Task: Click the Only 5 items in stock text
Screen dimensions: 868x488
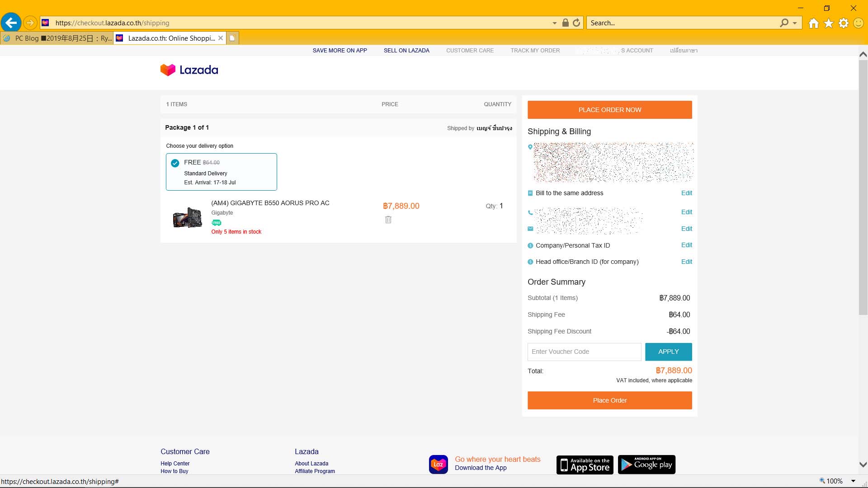Action: [236, 232]
